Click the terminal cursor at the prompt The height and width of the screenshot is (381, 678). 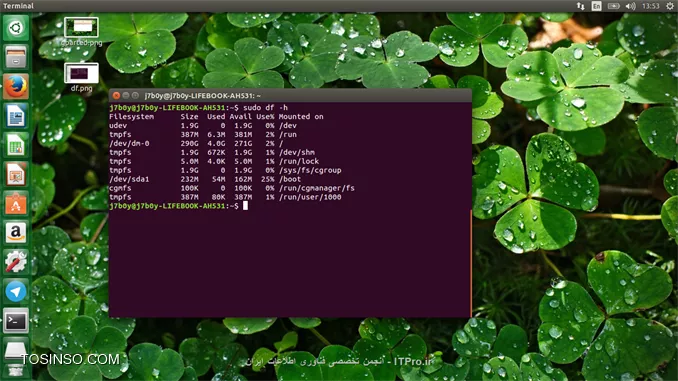point(245,206)
